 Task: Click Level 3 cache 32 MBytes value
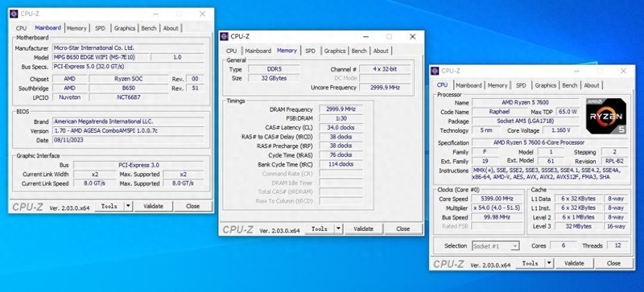579,226
